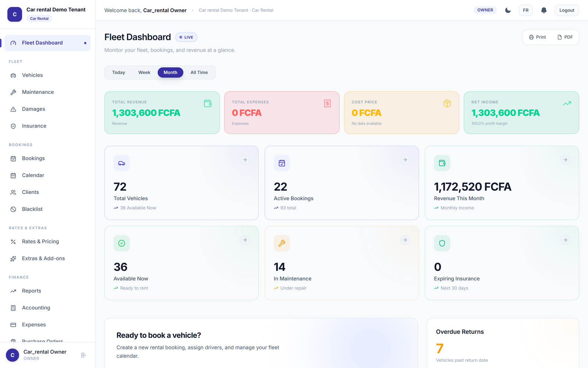Click the 100.0% profit margin text
The height and width of the screenshot is (368, 588).
(490, 124)
